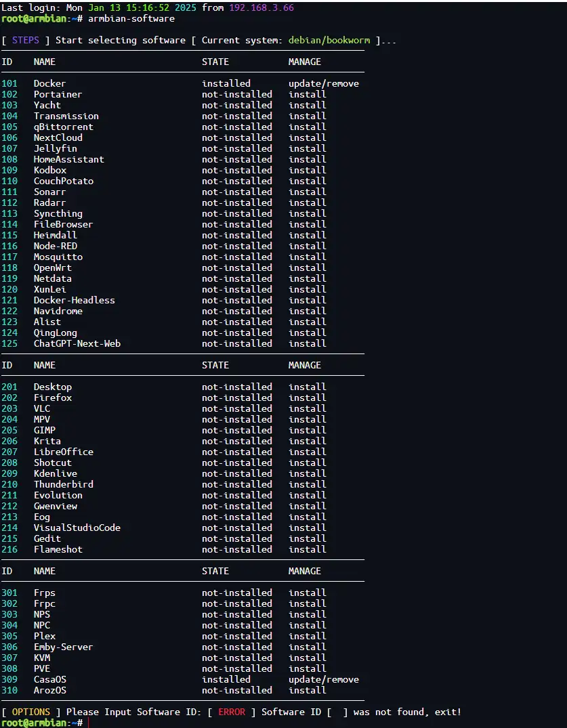Image resolution: width=567 pixels, height=728 pixels.
Task: Click install for Firefox
Action: 307,398
